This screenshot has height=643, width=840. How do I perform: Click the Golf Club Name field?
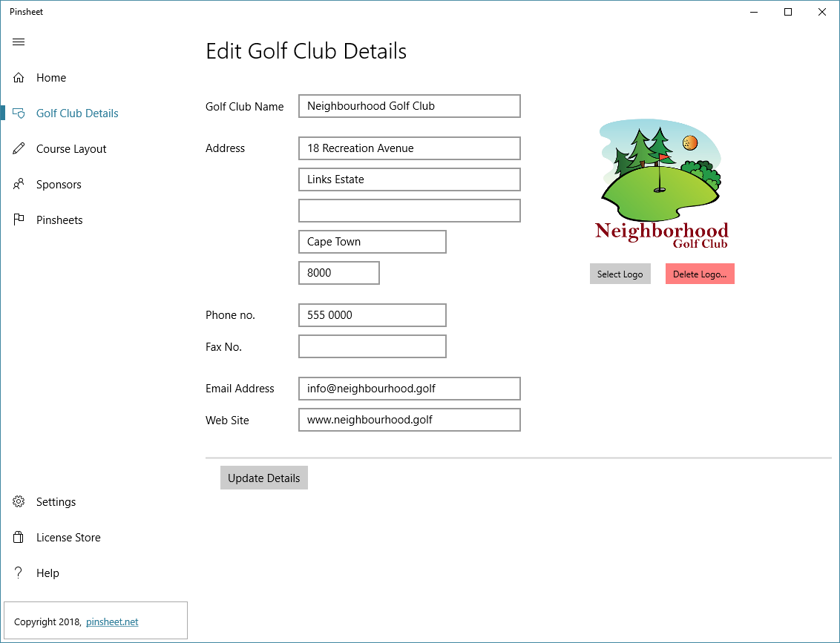[410, 106]
